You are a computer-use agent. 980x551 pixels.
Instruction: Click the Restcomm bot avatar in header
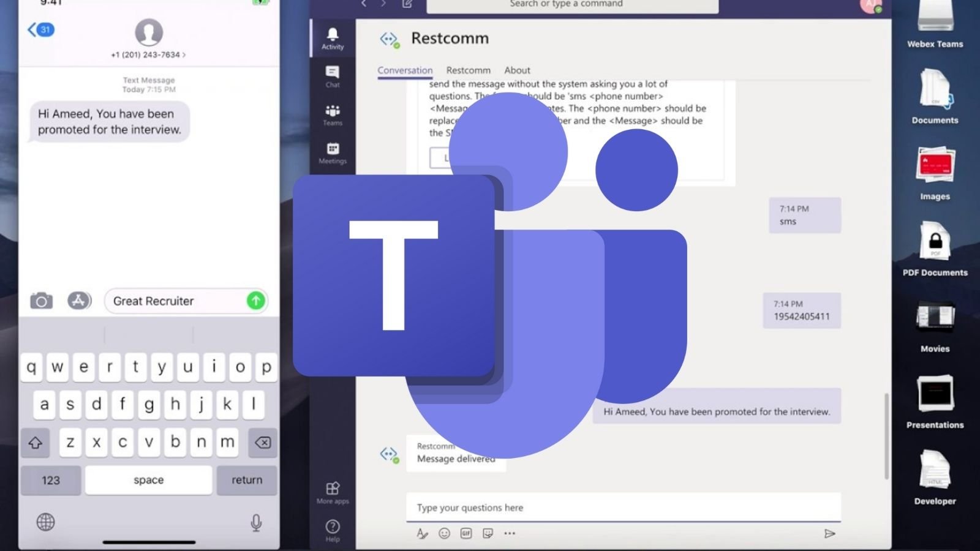click(x=390, y=40)
